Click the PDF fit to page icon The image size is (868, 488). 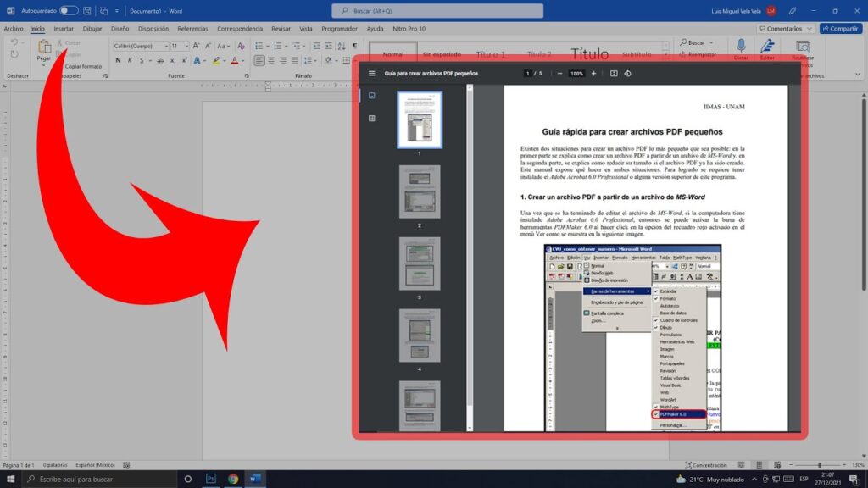coord(615,74)
